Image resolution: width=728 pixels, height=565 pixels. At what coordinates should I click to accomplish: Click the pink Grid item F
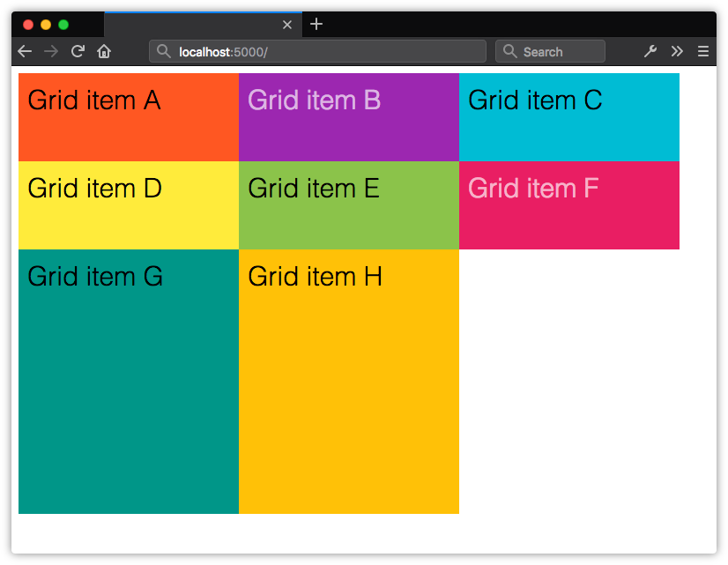point(569,205)
